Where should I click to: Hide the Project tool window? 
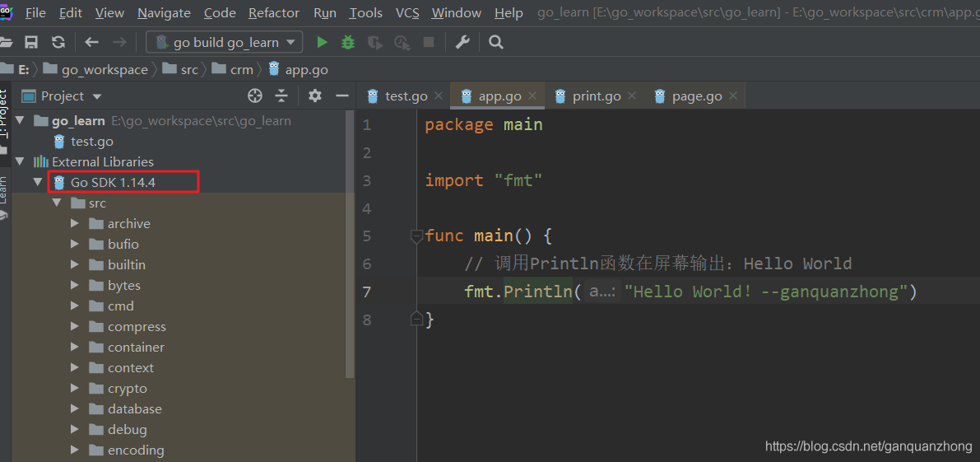(x=342, y=96)
